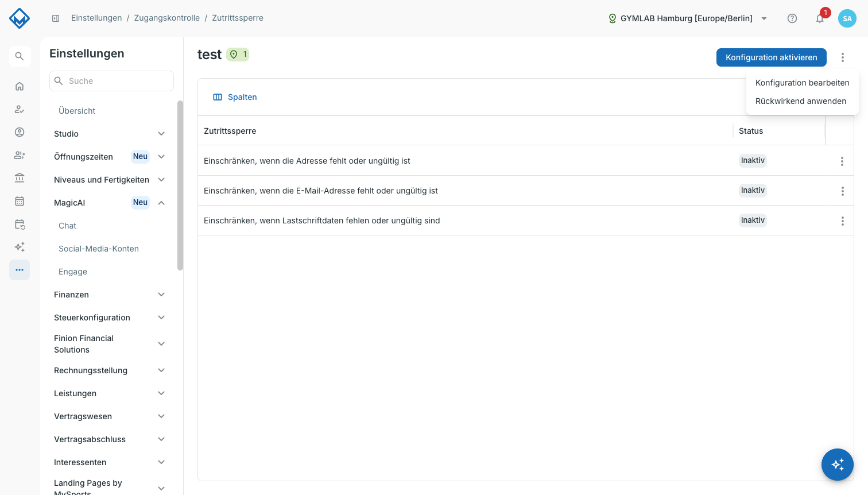Open SA user avatar menu
Image resolution: width=868 pixels, height=495 pixels.
tap(847, 18)
